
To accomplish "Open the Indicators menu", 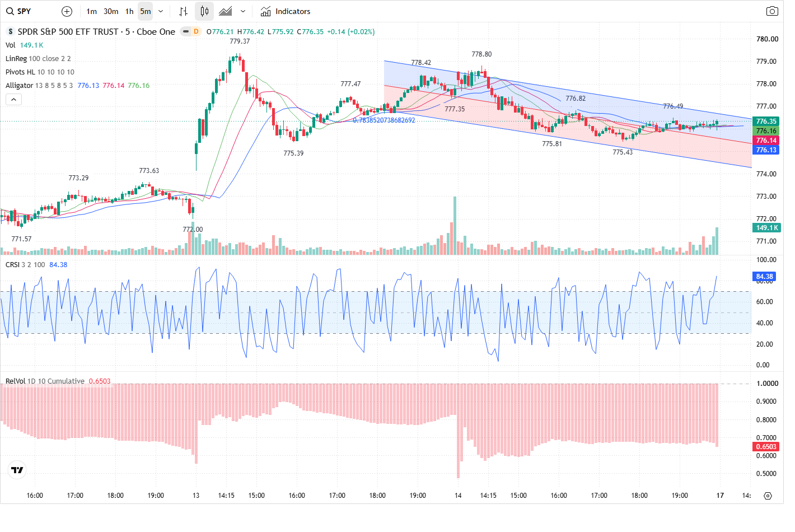I will [x=286, y=11].
